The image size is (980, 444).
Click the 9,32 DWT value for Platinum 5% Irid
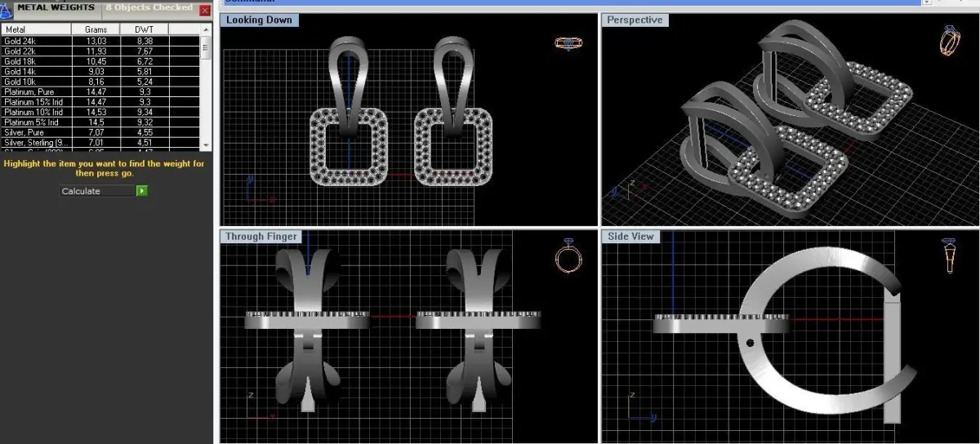145,122
